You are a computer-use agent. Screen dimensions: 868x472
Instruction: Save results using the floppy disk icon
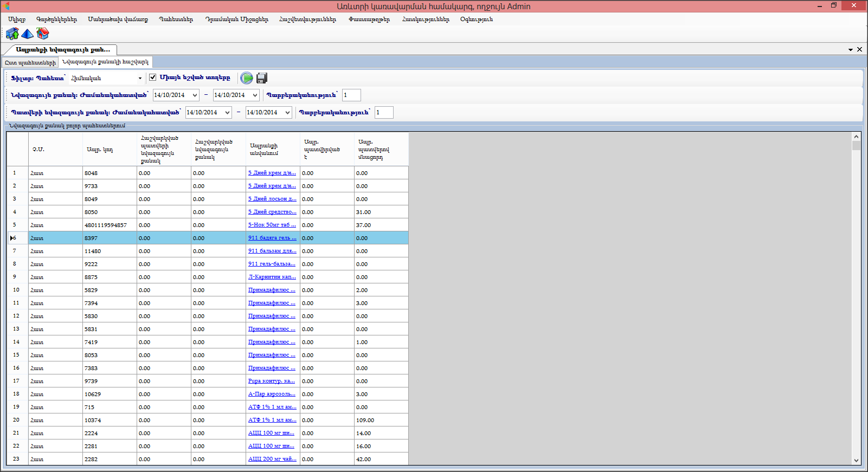tap(262, 78)
